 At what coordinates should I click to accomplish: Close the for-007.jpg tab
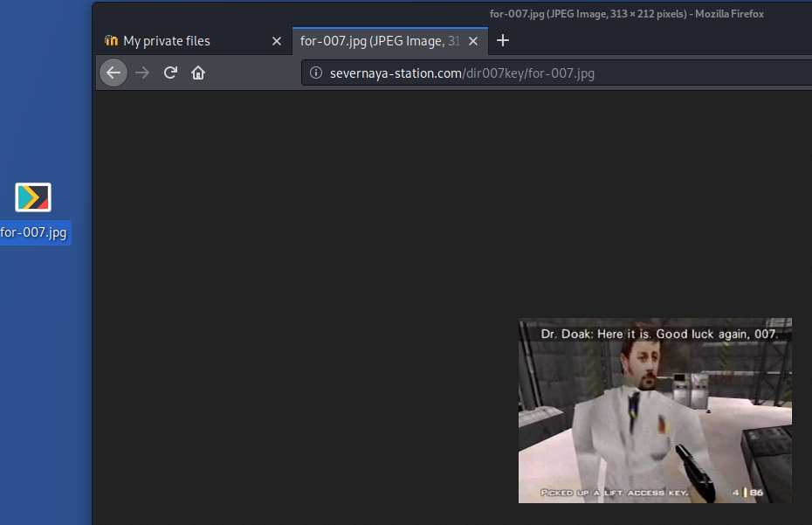point(473,41)
